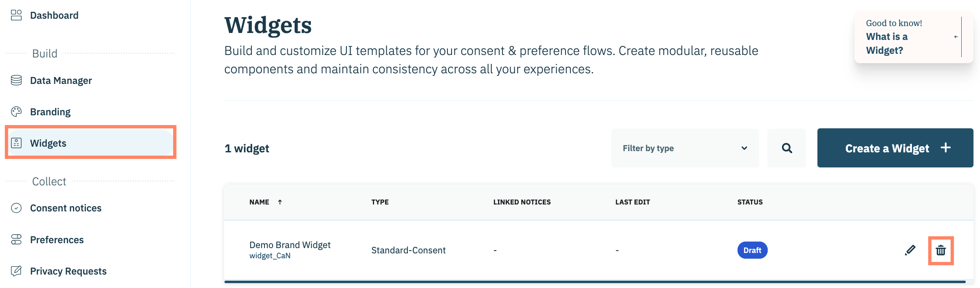
Task: Sort widgets by the NAME column arrow
Action: point(280,202)
